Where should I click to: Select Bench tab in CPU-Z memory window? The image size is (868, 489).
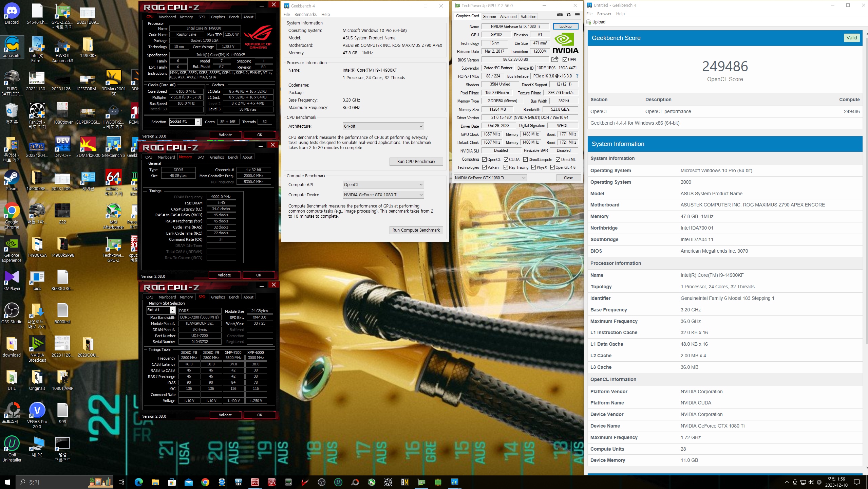click(233, 157)
